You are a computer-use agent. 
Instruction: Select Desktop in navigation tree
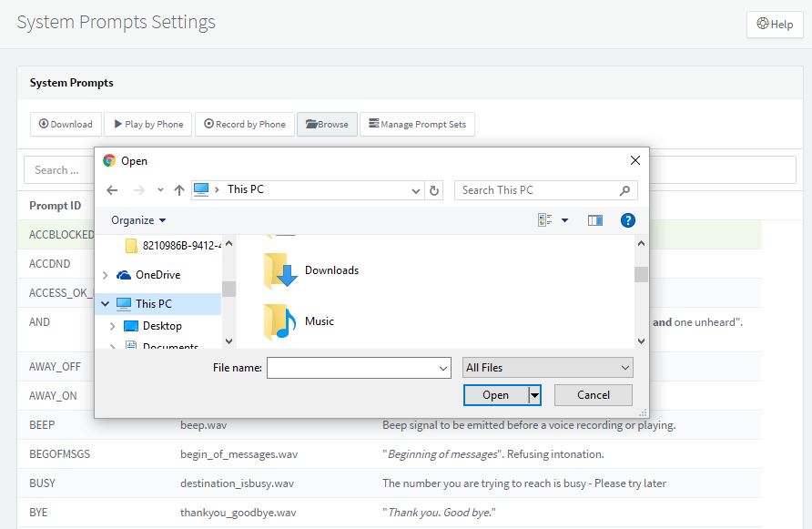153,326
